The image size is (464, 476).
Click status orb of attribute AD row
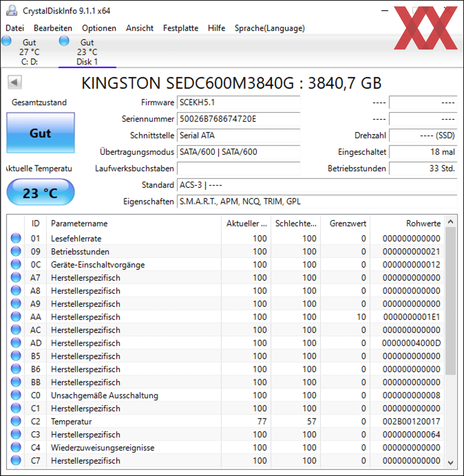16,343
